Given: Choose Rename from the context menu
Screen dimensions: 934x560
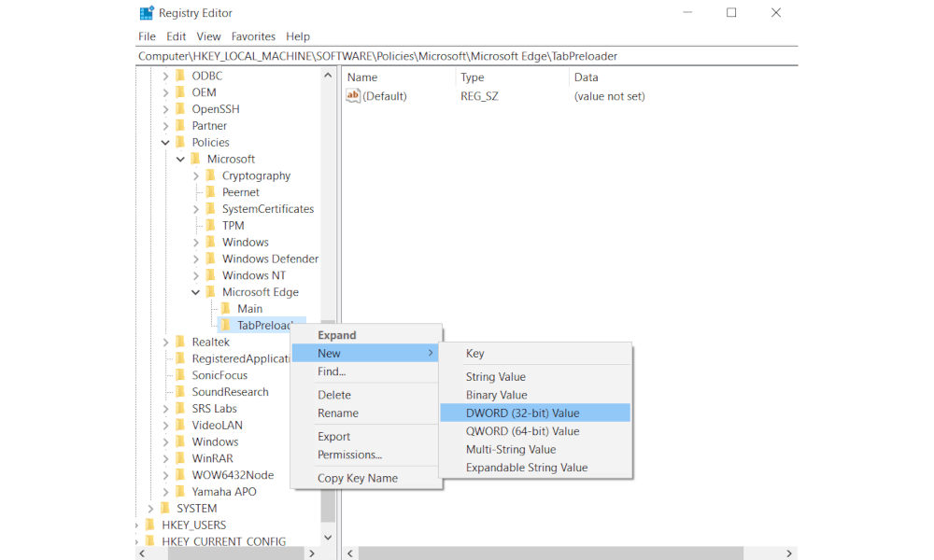Looking at the screenshot, I should [366, 413].
